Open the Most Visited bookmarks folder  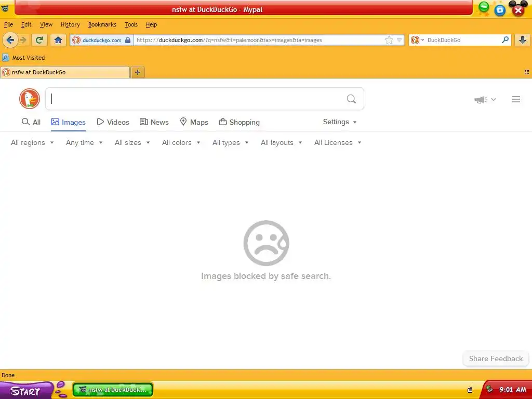pos(24,58)
